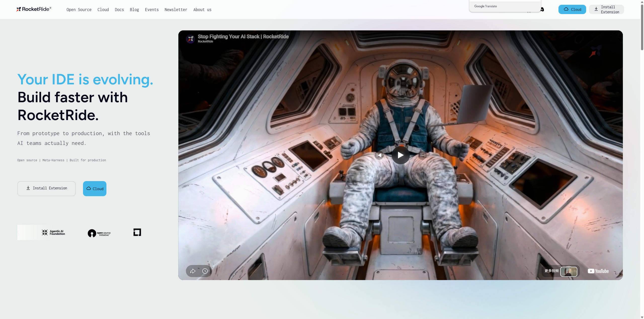Viewport: 644px width, 319px height.
Task: Click the RocketRide channel name under video title
Action: [205, 41]
